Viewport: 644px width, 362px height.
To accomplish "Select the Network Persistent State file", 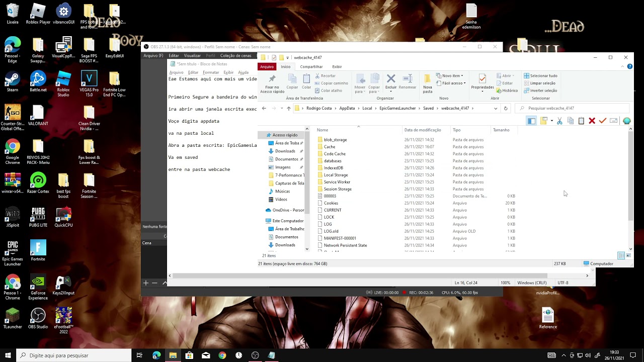I will tap(345, 245).
